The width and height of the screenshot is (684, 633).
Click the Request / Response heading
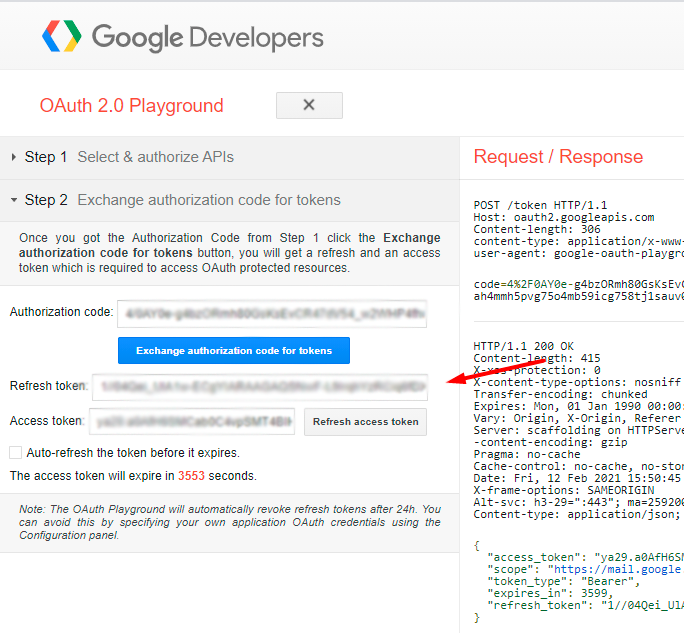pos(558,157)
